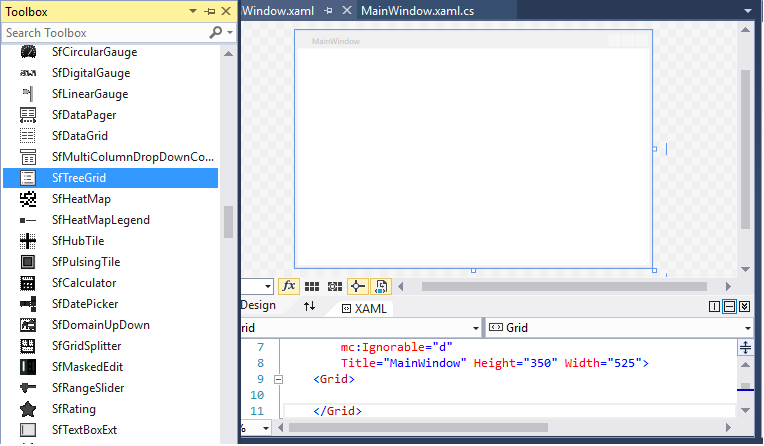Collapse the Grid XAML node
Viewport: 764px width, 446px height.
pyautogui.click(x=278, y=380)
